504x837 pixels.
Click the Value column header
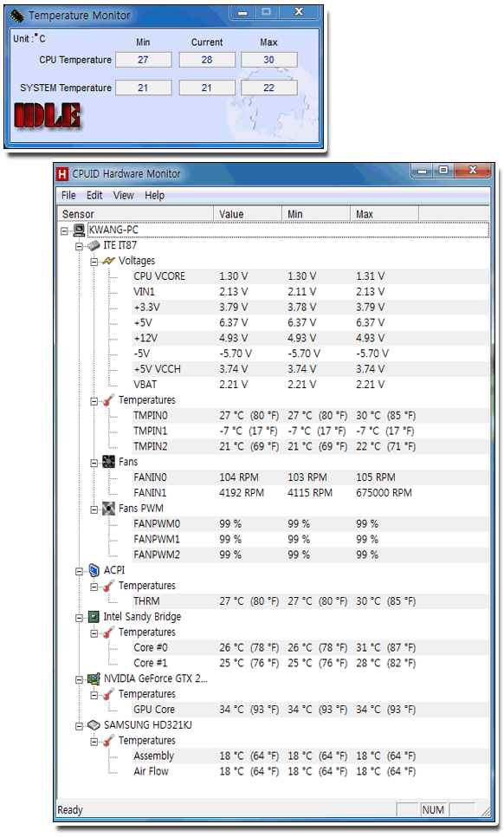point(248,214)
